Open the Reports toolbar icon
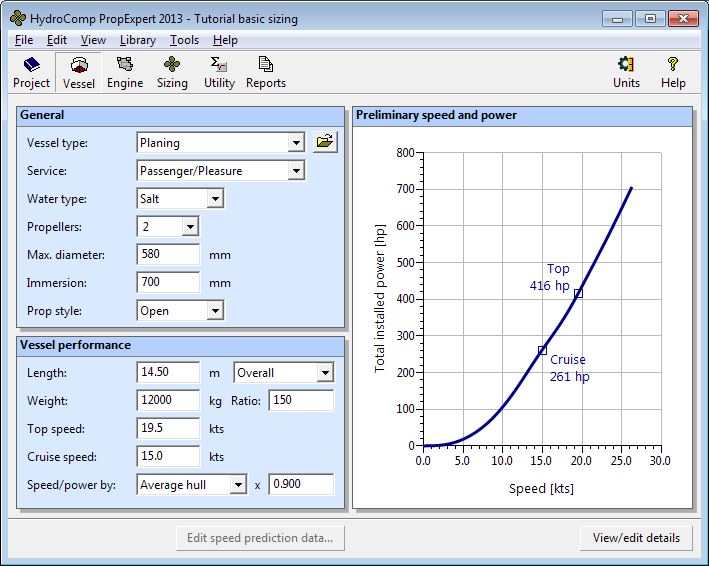 266,73
